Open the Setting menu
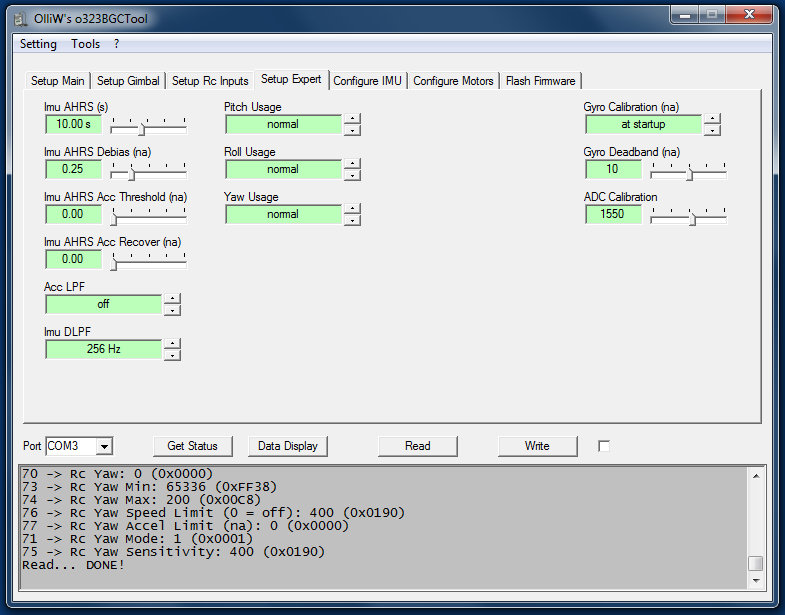Image resolution: width=785 pixels, height=615 pixels. (x=38, y=44)
